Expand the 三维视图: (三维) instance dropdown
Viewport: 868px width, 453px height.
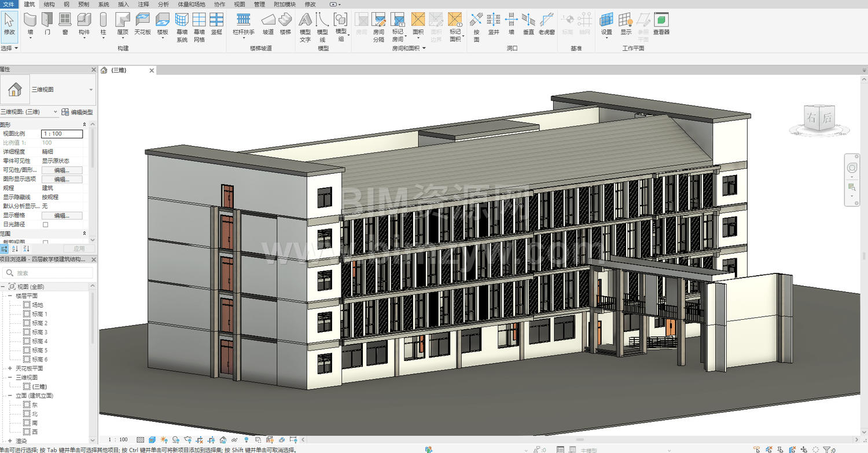pyautogui.click(x=56, y=112)
